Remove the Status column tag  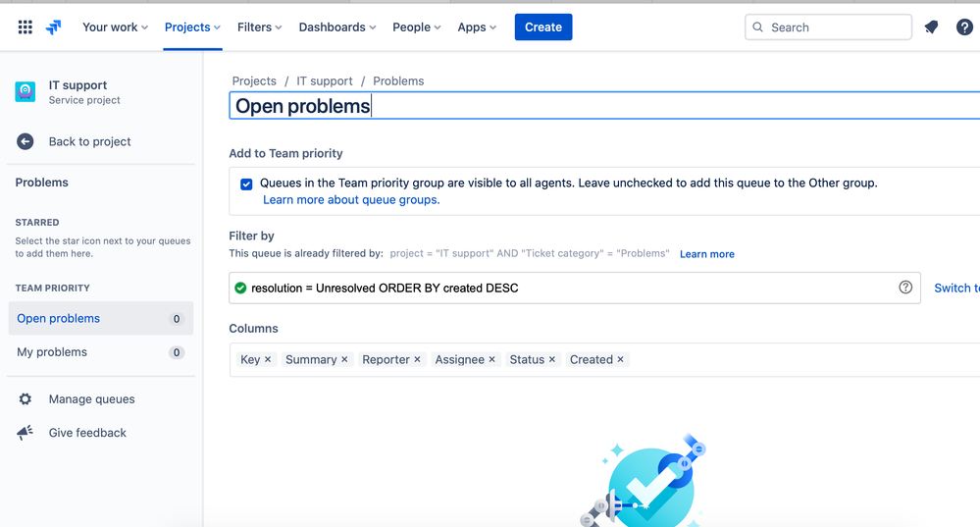pos(552,359)
